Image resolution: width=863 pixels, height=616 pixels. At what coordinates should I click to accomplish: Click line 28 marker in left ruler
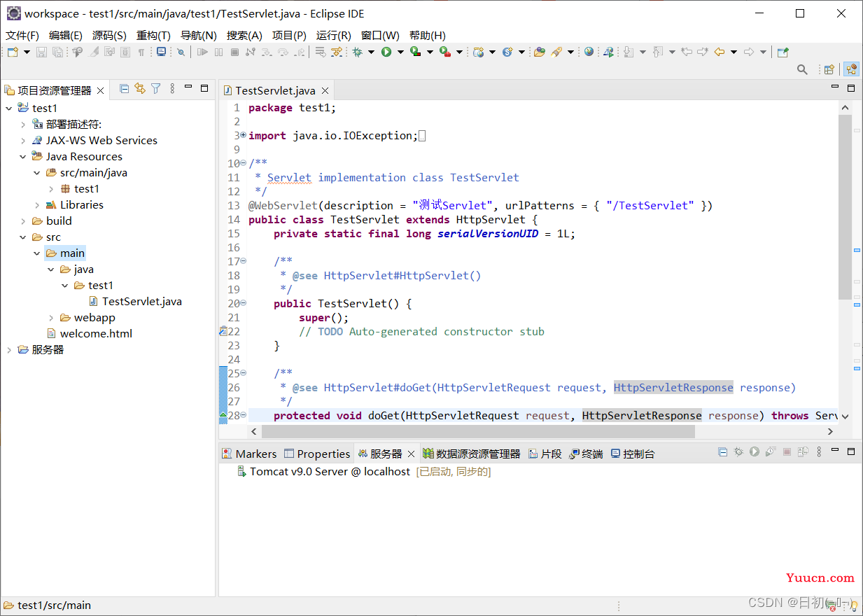pyautogui.click(x=223, y=415)
